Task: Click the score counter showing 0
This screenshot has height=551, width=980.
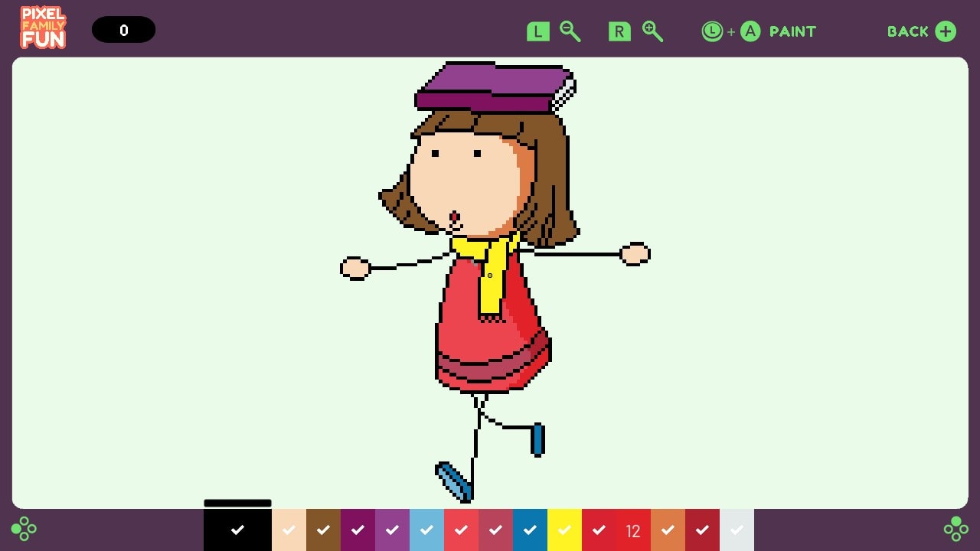Action: (x=123, y=29)
